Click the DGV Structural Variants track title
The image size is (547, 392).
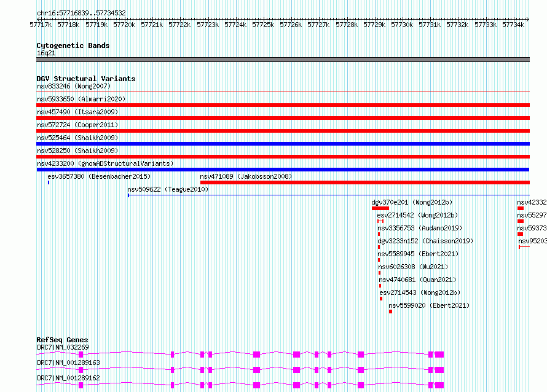point(86,79)
